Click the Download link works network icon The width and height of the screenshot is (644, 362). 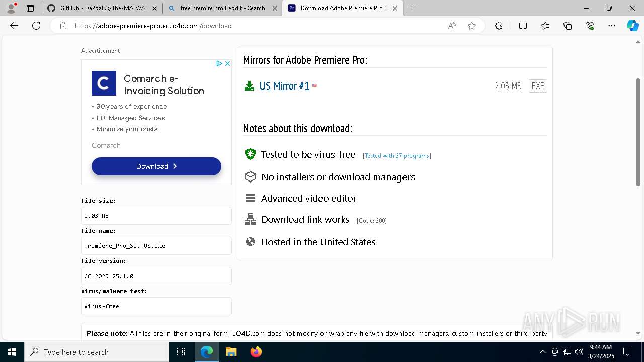coord(250,219)
